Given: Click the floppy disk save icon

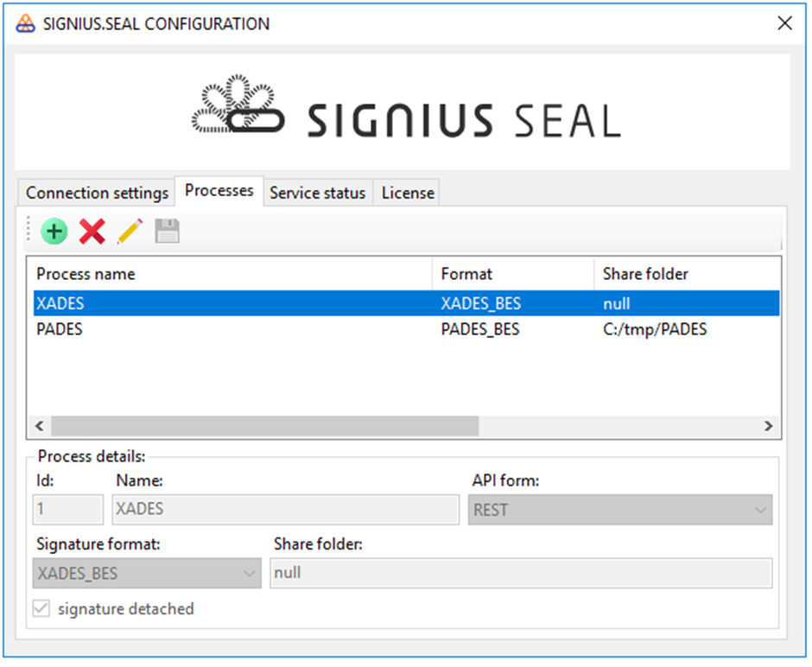Looking at the screenshot, I should tap(167, 232).
